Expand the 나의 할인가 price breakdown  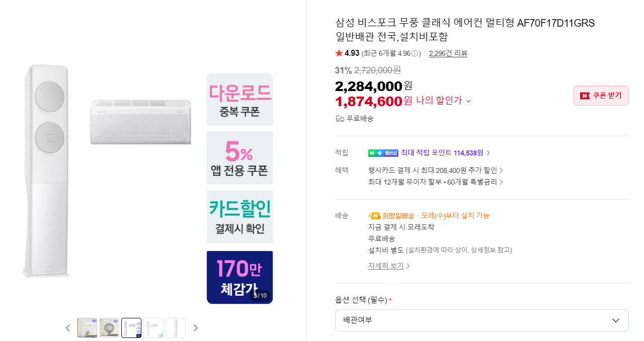[468, 101]
